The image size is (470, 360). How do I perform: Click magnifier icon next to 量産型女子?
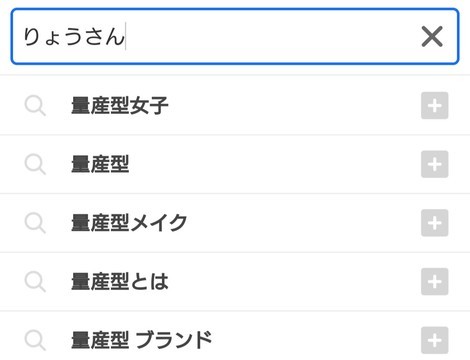pyautogui.click(x=35, y=106)
